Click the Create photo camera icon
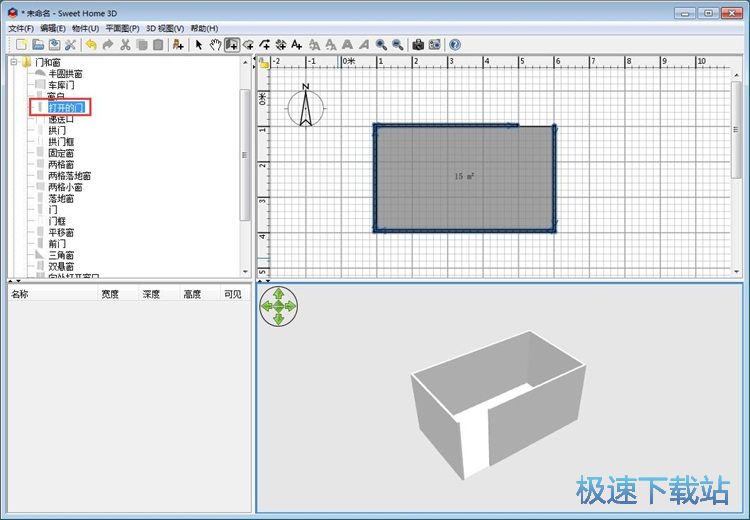This screenshot has height=520, width=750. 418,44
